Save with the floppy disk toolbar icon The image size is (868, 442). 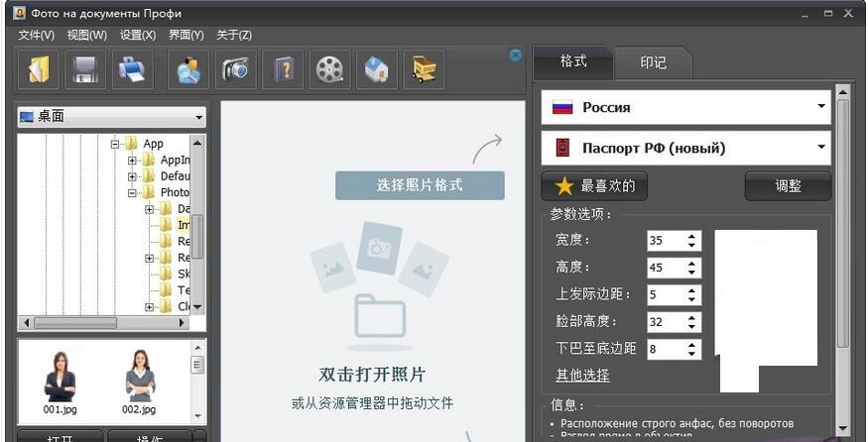pyautogui.click(x=85, y=69)
